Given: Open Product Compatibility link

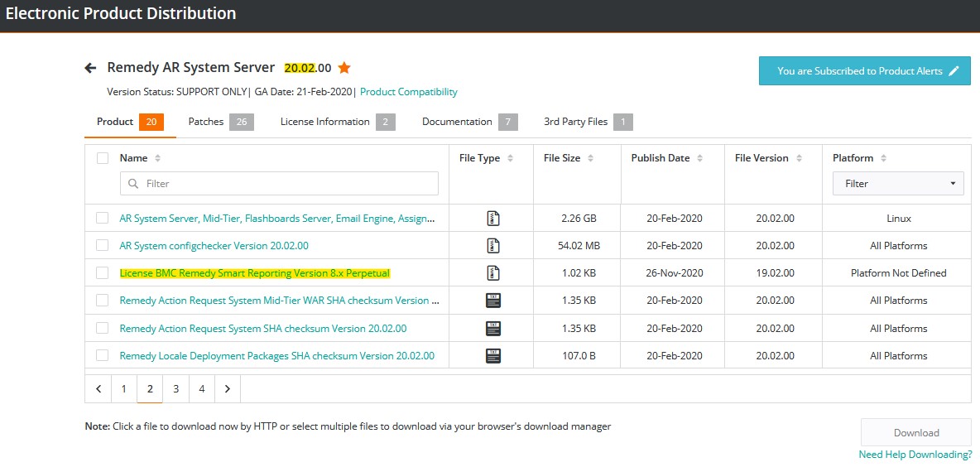Looking at the screenshot, I should tap(409, 92).
